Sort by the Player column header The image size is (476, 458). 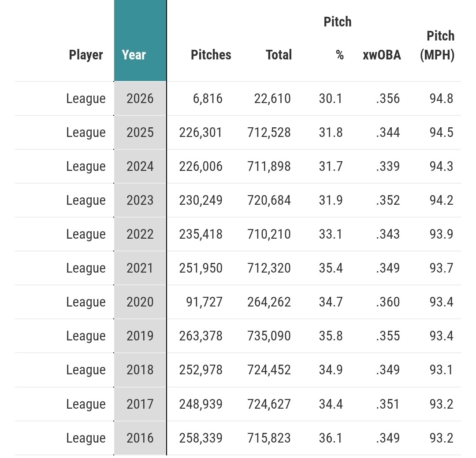point(86,55)
